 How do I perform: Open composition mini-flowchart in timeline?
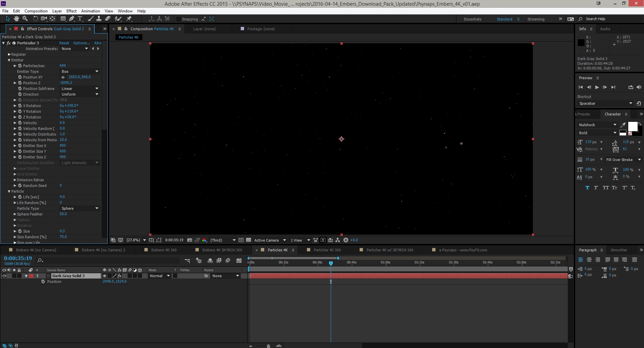(x=187, y=260)
